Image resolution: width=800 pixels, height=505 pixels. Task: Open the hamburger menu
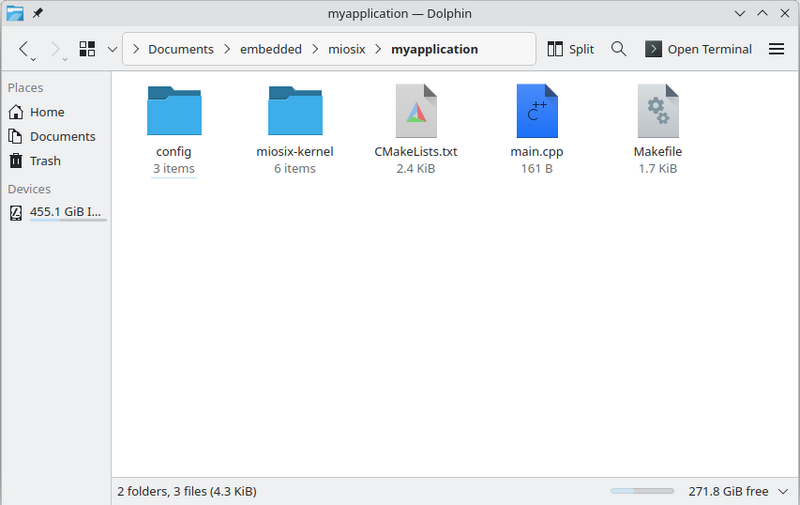pyautogui.click(x=777, y=49)
